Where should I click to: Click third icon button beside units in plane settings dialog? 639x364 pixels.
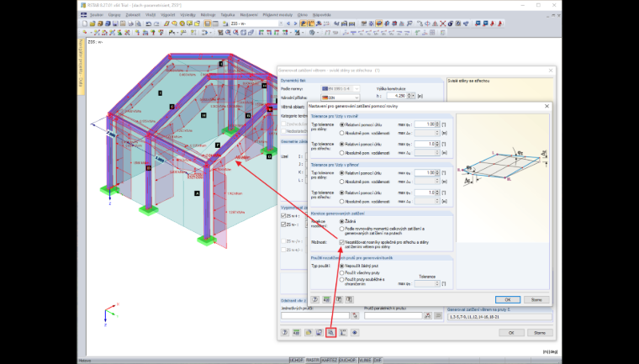click(x=339, y=299)
